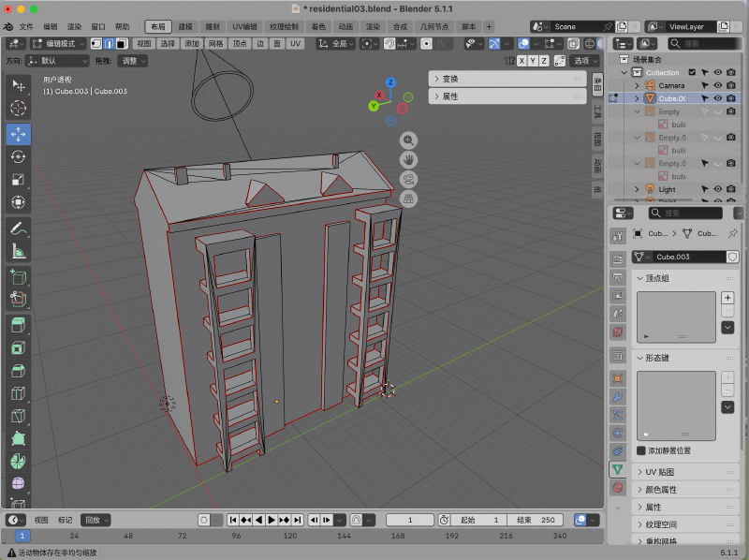The width and height of the screenshot is (749, 560).
Task: Open the 文件 menu
Action: point(26,27)
